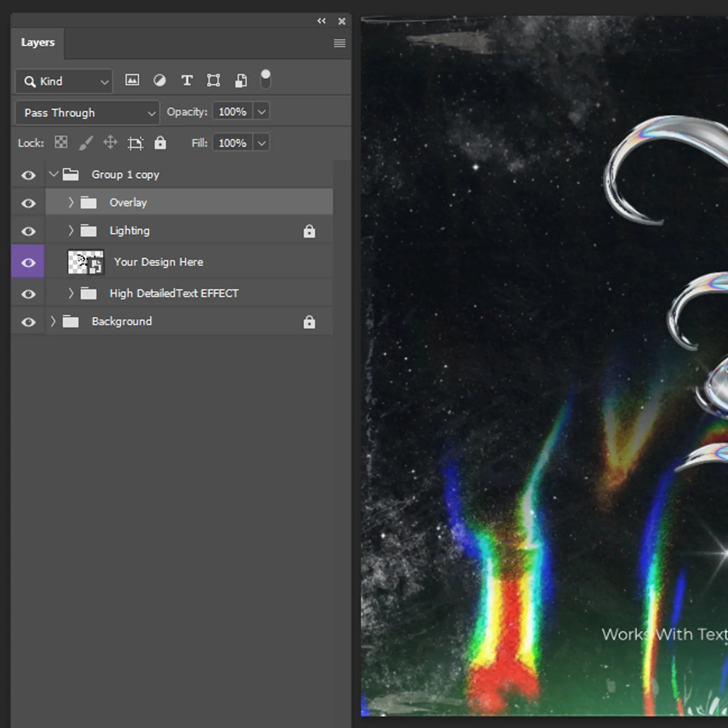Expand the Background group

coord(53,321)
